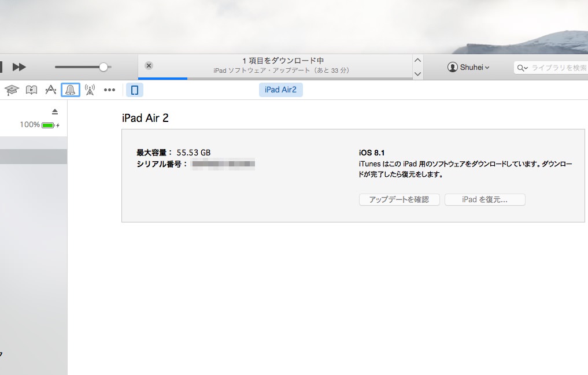Click the iPad ソフトウェア・アップデート status line

(281, 70)
